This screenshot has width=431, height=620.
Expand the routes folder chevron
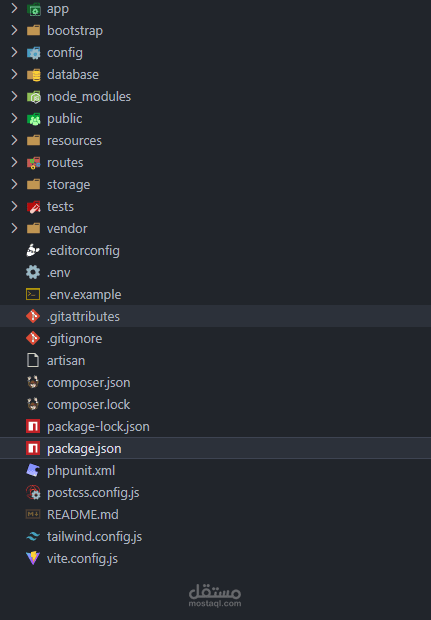tap(14, 163)
